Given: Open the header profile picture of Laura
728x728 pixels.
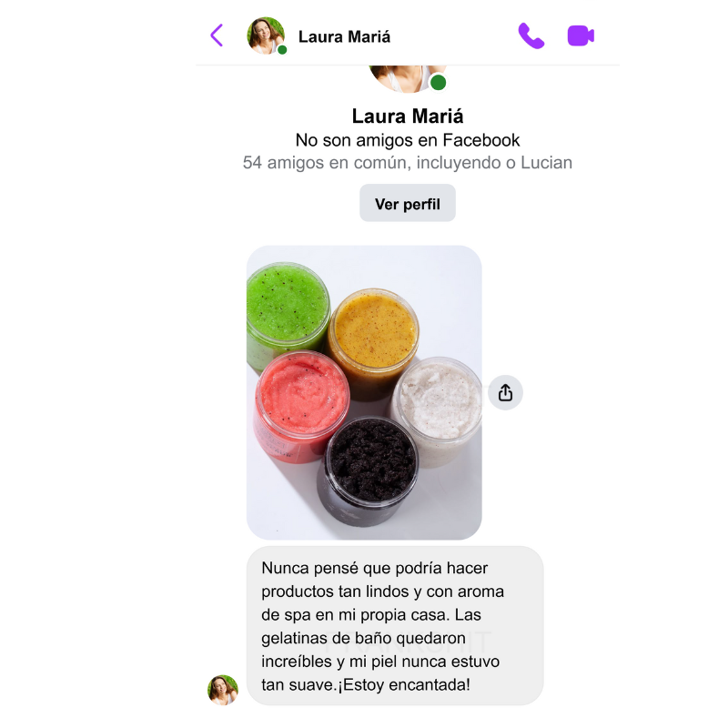Looking at the screenshot, I should point(266,35).
